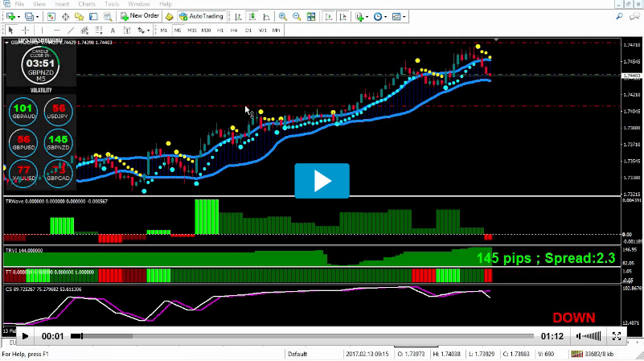Switch to line chart display
Screen dimensions: 644x361
(x=266, y=16)
